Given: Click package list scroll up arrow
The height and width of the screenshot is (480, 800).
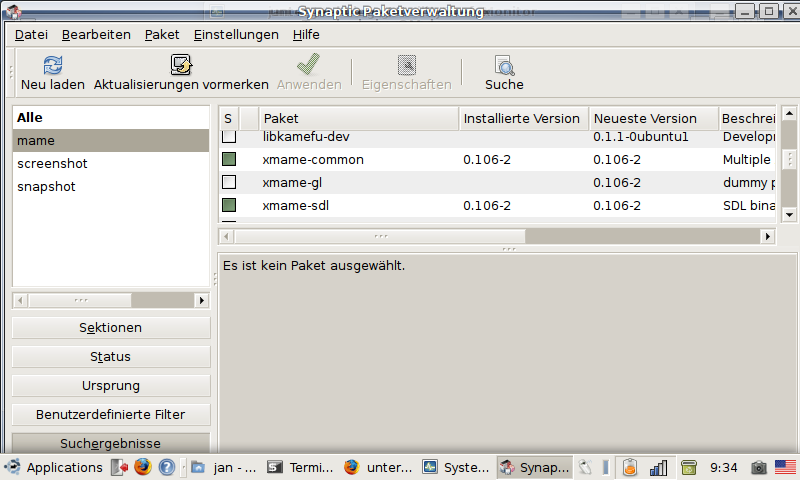Looking at the screenshot, I should (x=789, y=113).
